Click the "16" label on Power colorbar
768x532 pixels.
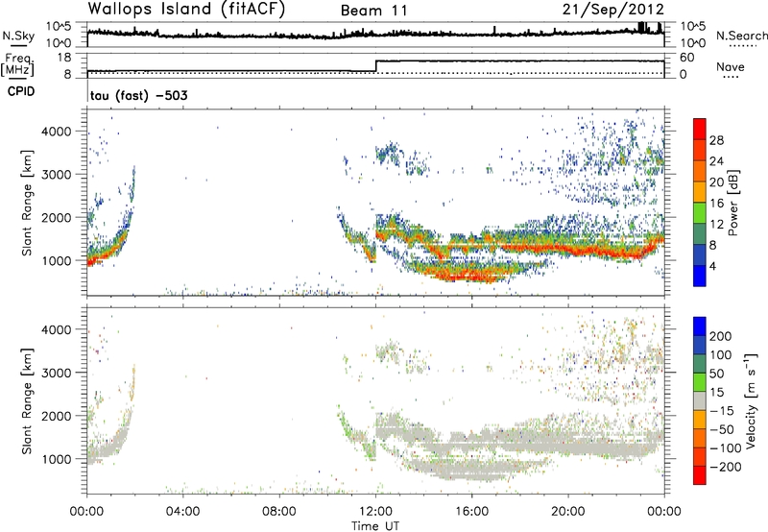716,203
